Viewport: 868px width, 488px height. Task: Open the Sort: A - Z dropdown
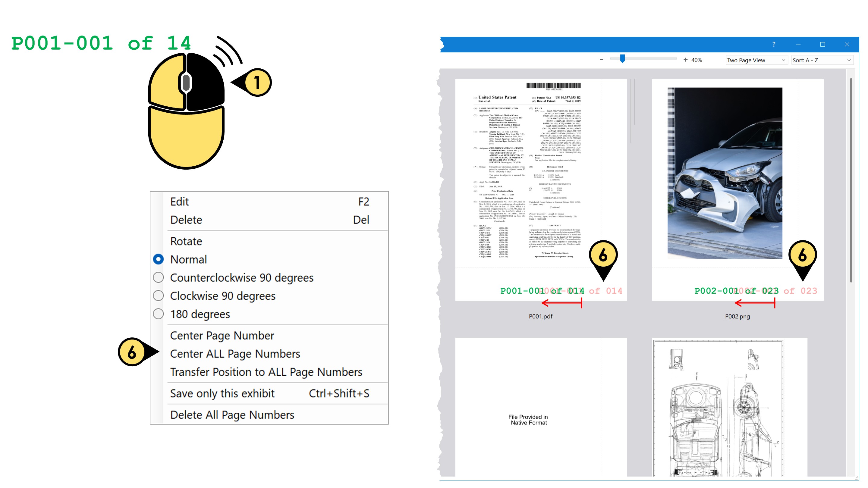point(822,60)
